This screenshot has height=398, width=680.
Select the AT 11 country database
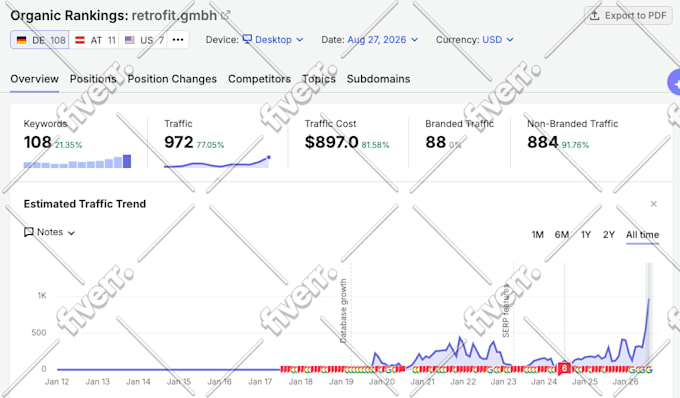tap(94, 40)
